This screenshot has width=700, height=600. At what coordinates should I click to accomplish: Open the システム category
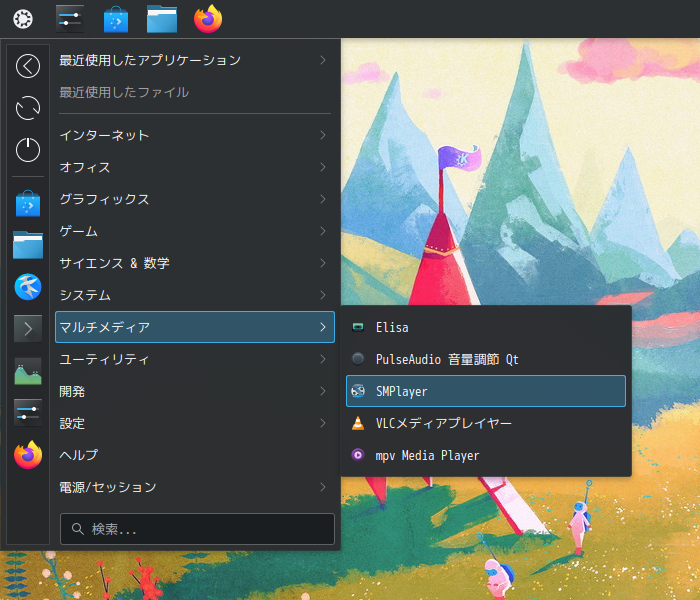195,295
